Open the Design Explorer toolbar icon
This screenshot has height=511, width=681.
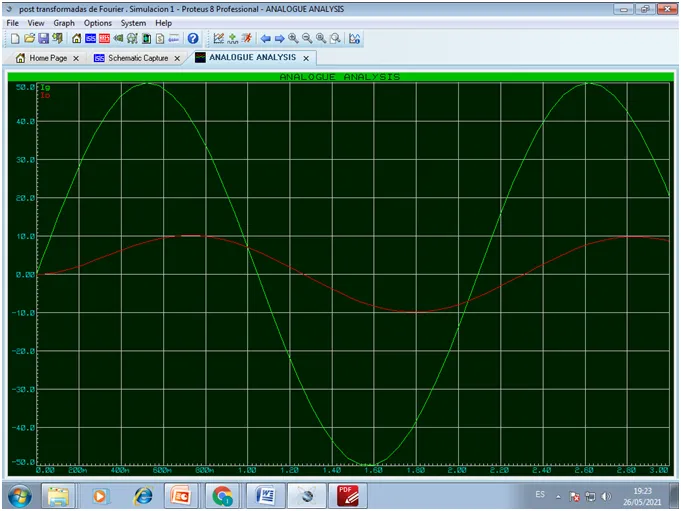(146, 39)
